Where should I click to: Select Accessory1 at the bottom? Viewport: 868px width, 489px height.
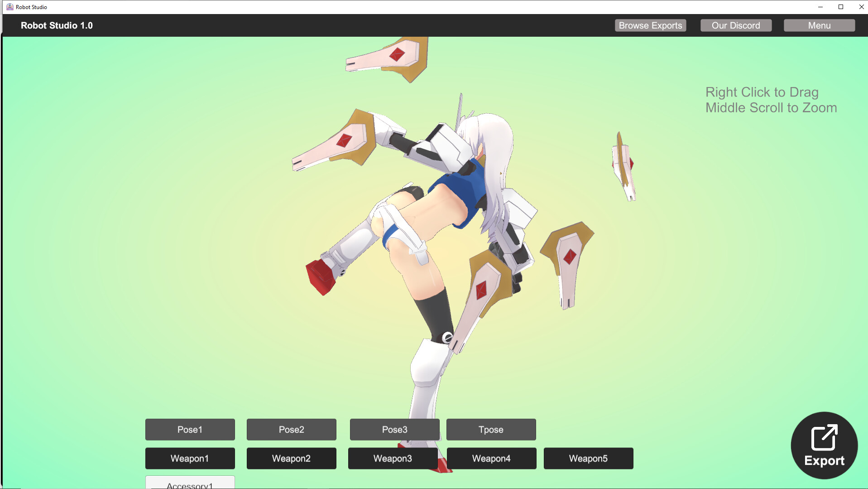pos(190,484)
